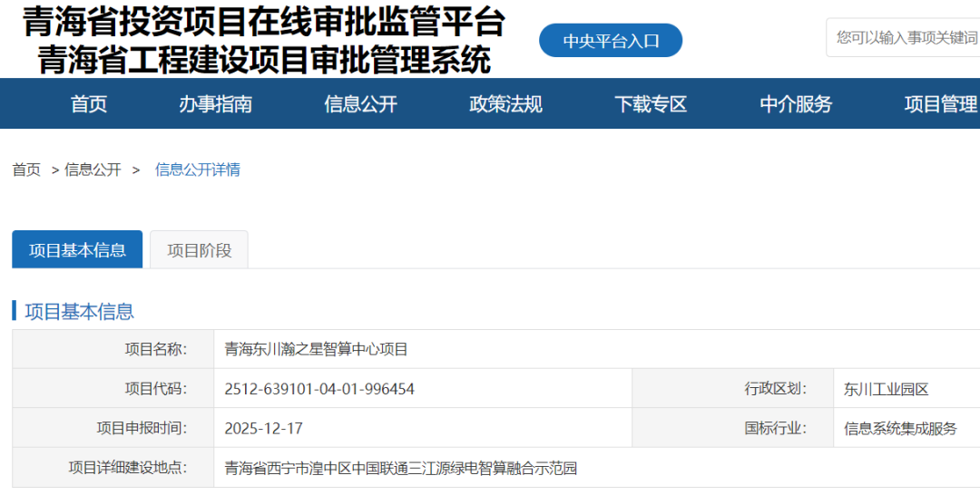Click the 首页 breadcrumb link
The height and width of the screenshot is (495, 980).
point(26,170)
